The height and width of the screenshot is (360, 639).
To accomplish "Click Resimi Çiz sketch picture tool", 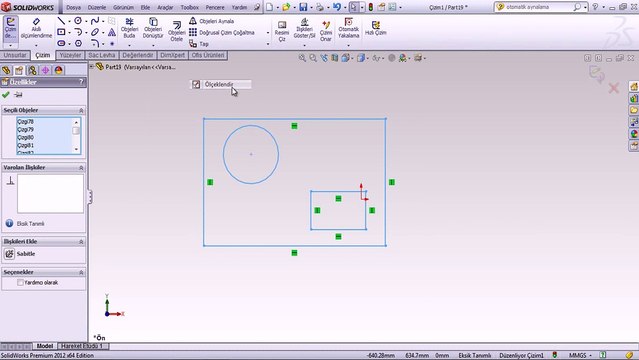I will 282,31.
